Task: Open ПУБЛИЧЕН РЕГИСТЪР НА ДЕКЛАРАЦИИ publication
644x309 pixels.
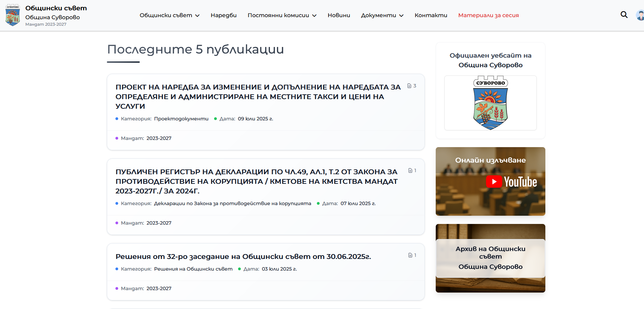Action: point(257,181)
